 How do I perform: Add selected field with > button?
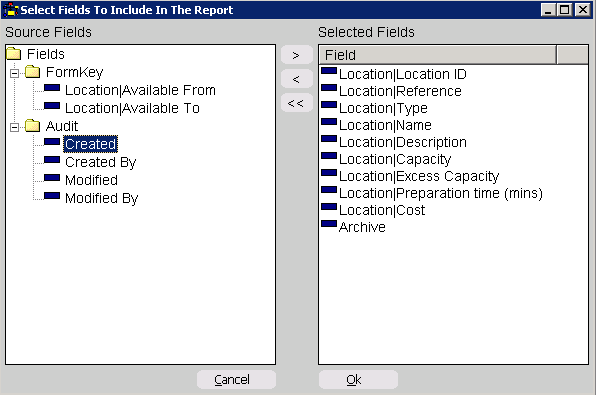pyautogui.click(x=296, y=56)
